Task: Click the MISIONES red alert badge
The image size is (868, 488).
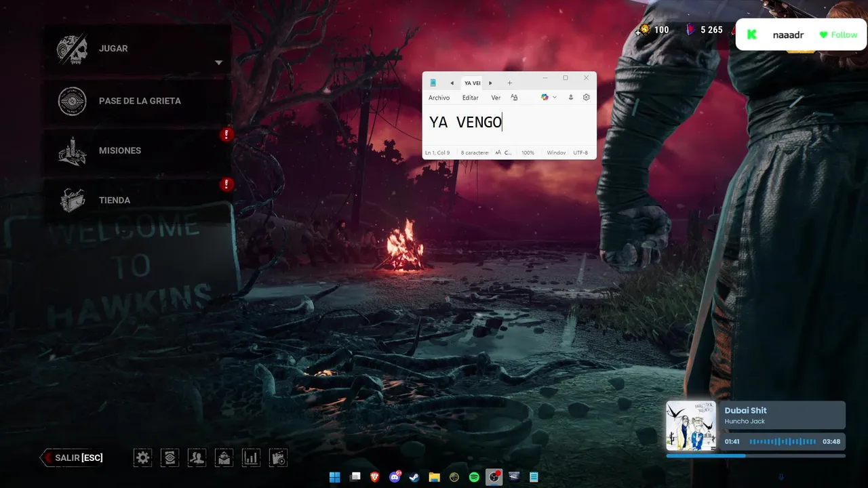Action: tap(227, 134)
